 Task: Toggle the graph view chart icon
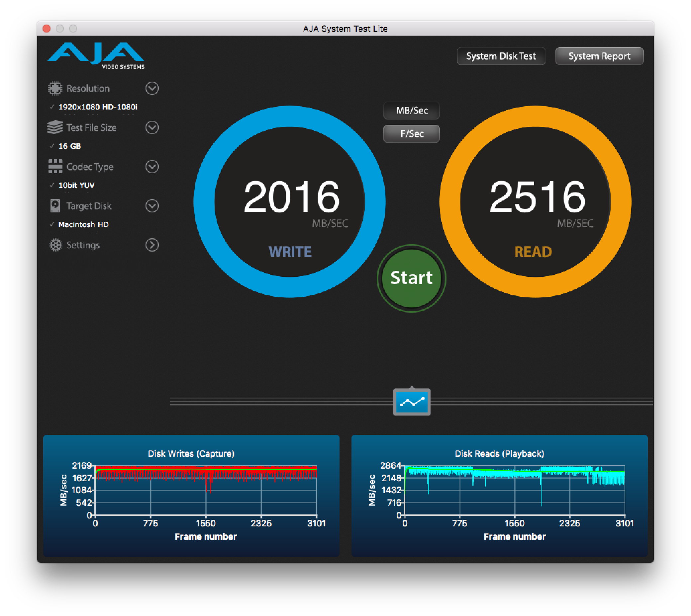pos(412,402)
